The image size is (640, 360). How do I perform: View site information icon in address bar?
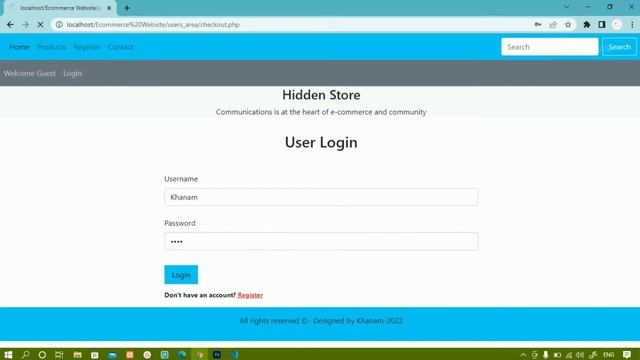pos(59,24)
